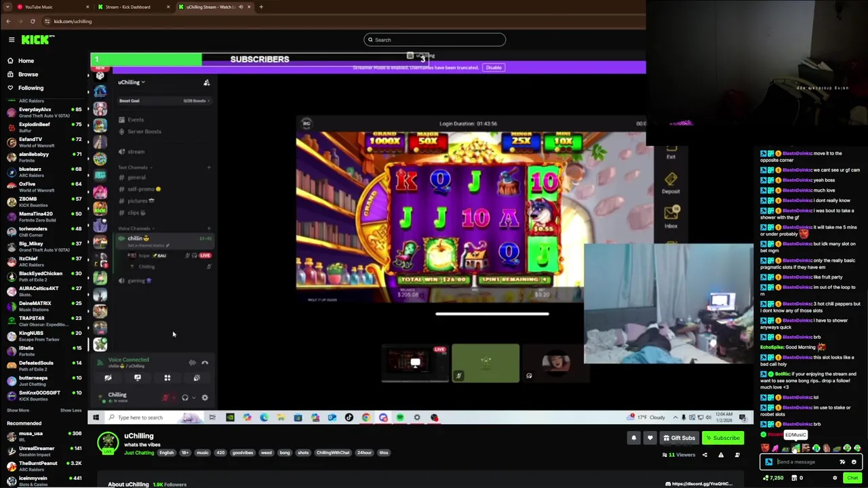Image resolution: width=868 pixels, height=488 pixels.
Task: Open Discord user settings gear
Action: (205, 398)
